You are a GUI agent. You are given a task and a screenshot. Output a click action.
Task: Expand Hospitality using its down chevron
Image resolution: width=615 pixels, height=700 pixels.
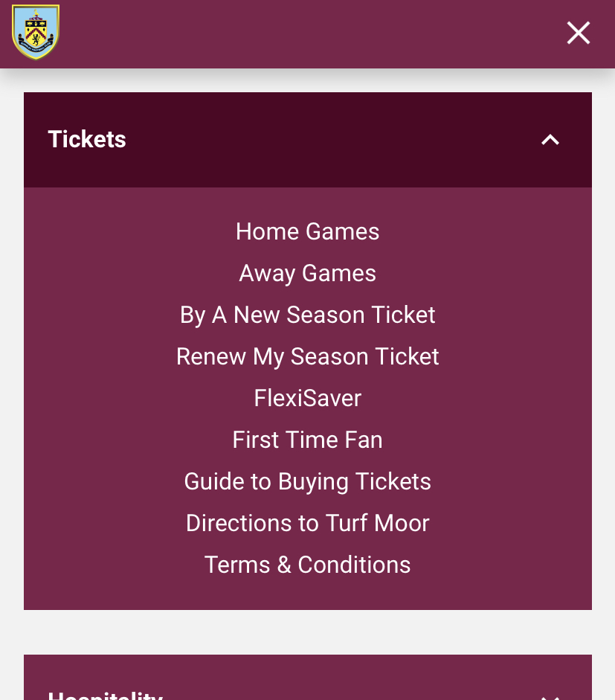(x=550, y=697)
